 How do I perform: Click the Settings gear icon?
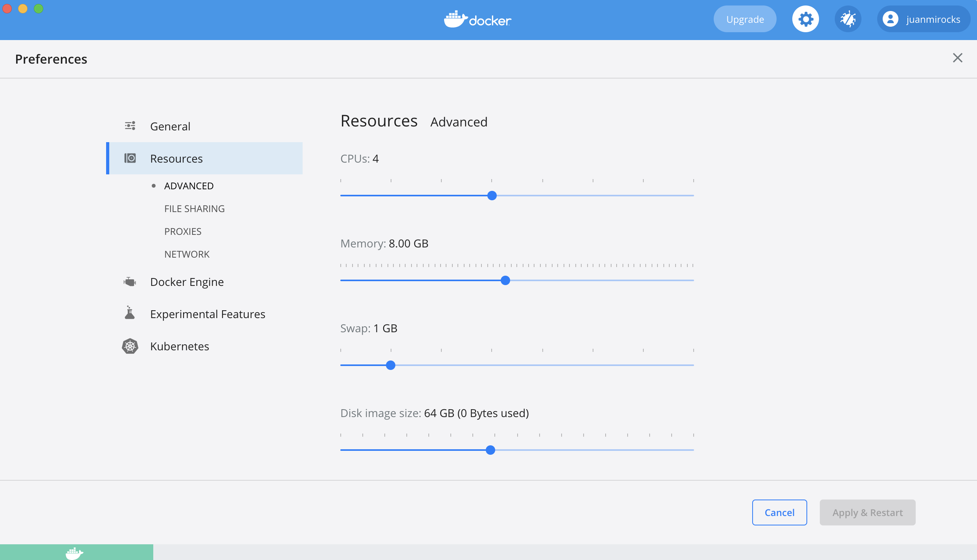click(x=806, y=19)
